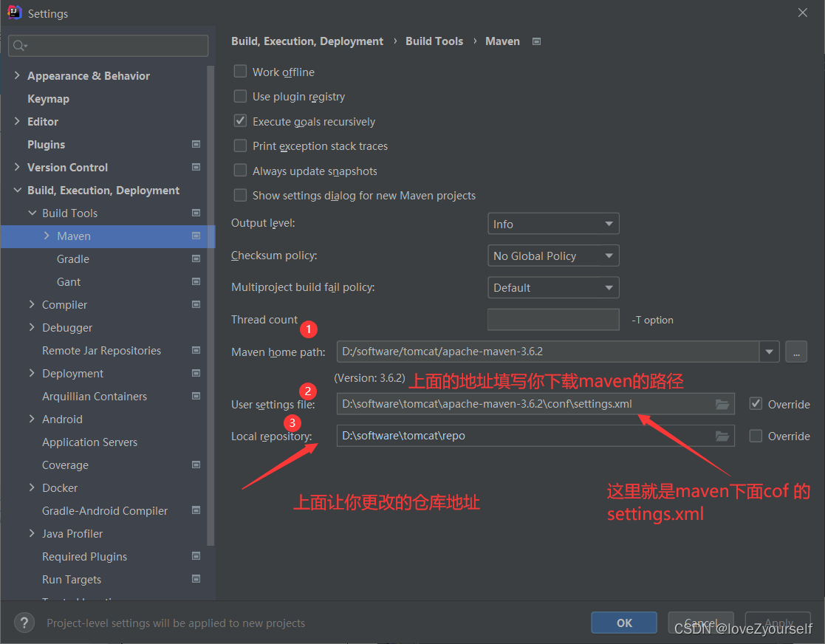The width and height of the screenshot is (825, 644).
Task: Click project-level icon next to Coverage
Action: 196,465
